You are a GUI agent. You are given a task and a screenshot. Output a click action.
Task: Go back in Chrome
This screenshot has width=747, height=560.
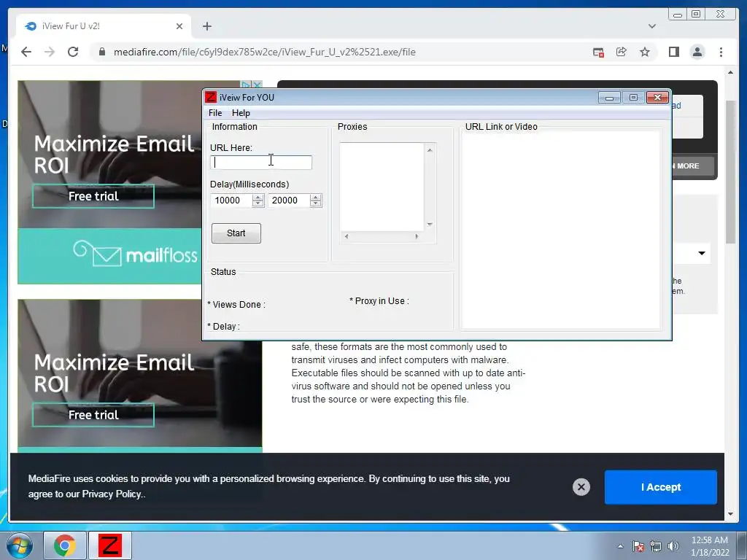click(26, 52)
